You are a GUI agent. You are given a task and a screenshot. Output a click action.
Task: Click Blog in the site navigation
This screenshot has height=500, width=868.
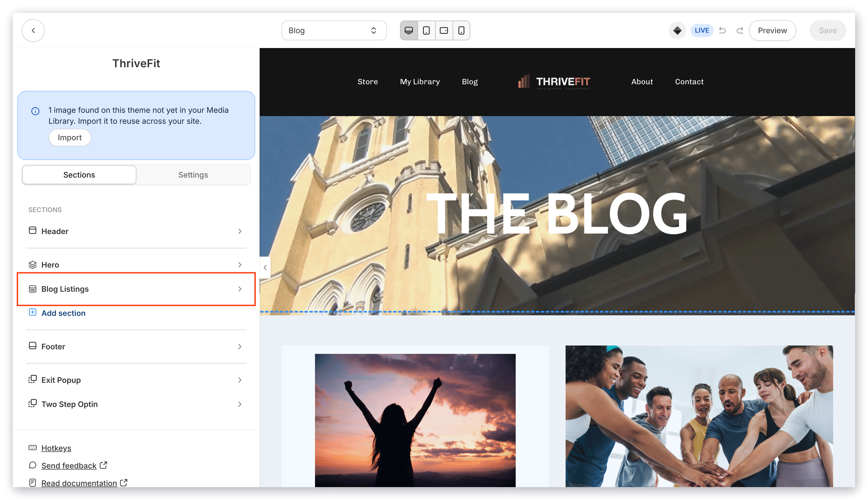click(470, 82)
